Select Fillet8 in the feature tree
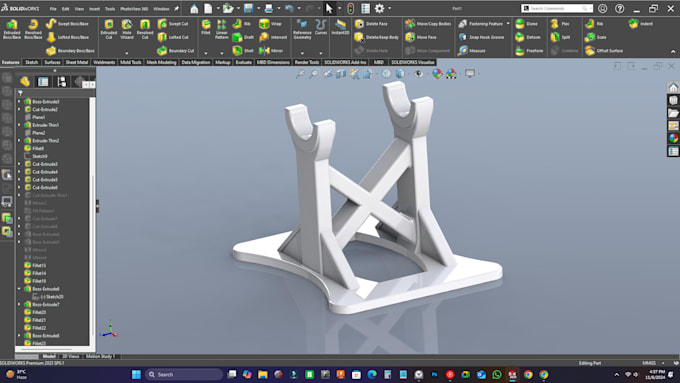680x383 pixels. coord(38,148)
